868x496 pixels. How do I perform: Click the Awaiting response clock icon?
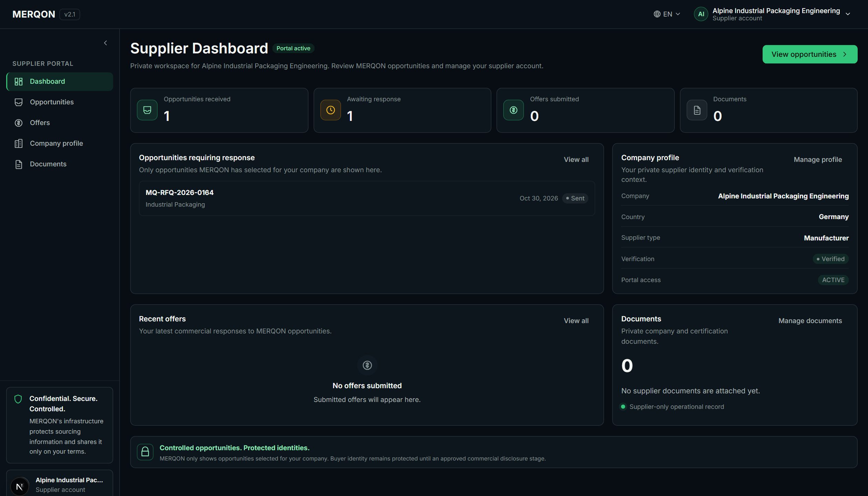(x=330, y=110)
